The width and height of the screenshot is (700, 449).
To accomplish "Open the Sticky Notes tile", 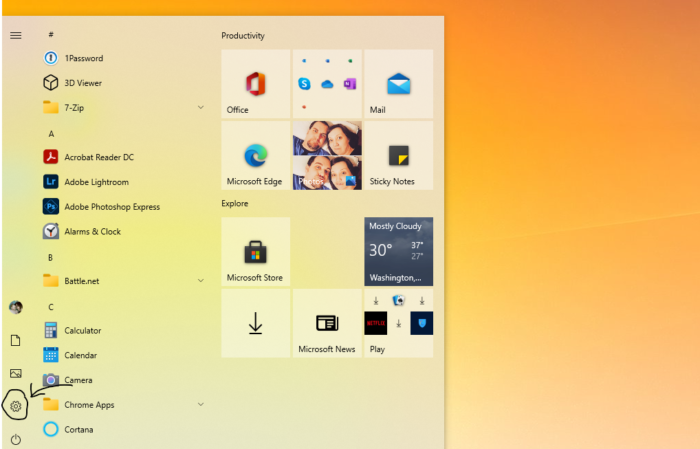I will [399, 155].
